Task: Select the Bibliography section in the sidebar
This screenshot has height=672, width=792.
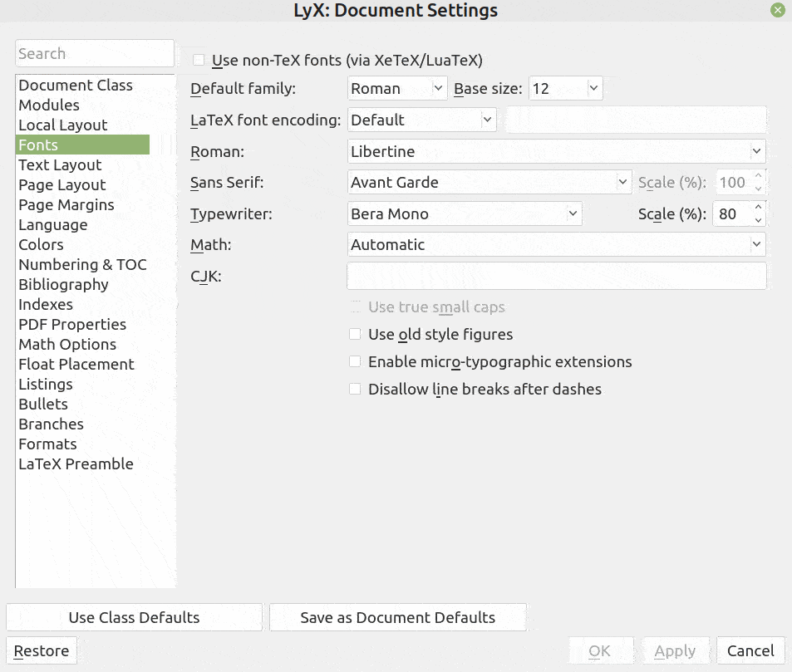Action: click(63, 284)
